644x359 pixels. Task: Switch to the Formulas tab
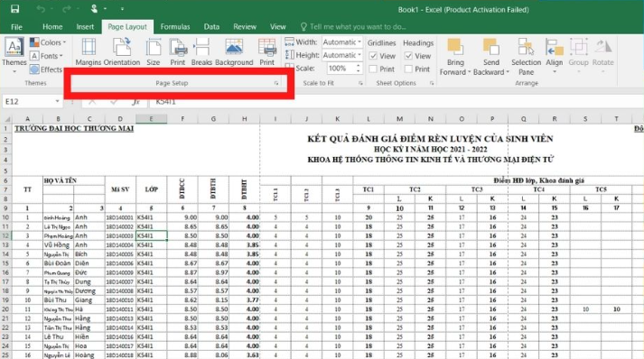[x=175, y=27]
